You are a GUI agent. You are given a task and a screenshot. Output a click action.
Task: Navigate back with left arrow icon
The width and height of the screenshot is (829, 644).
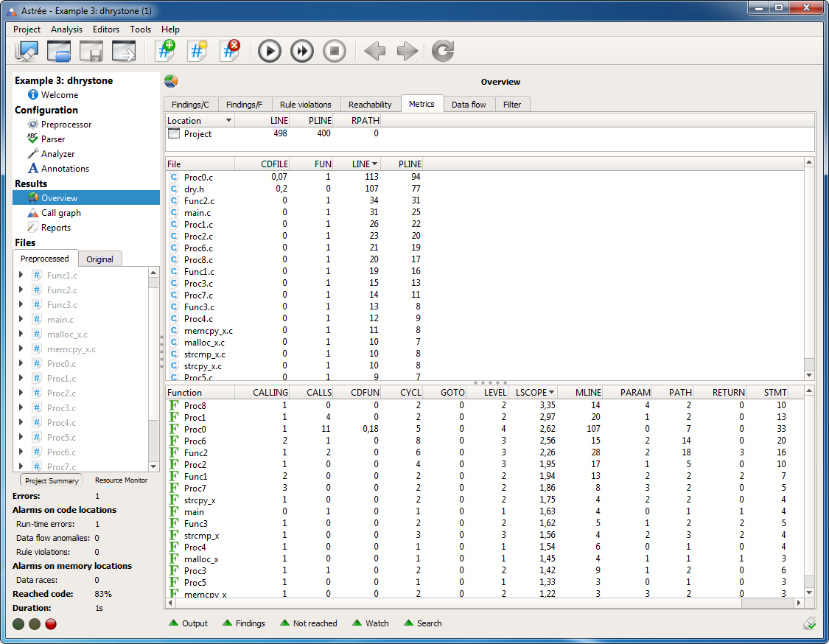375,52
